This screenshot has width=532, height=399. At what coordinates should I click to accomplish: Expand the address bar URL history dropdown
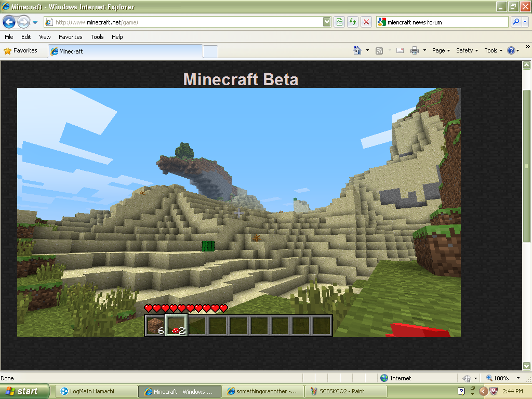click(x=327, y=22)
